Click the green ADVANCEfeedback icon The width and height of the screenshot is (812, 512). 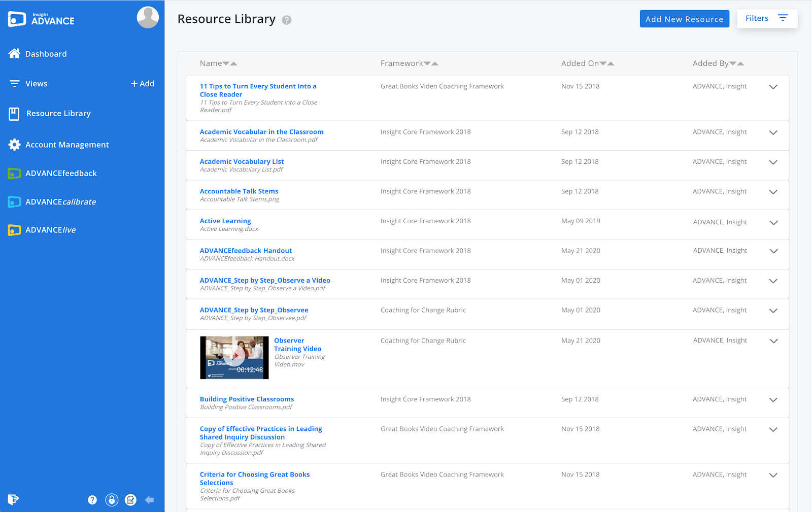pyautogui.click(x=14, y=174)
